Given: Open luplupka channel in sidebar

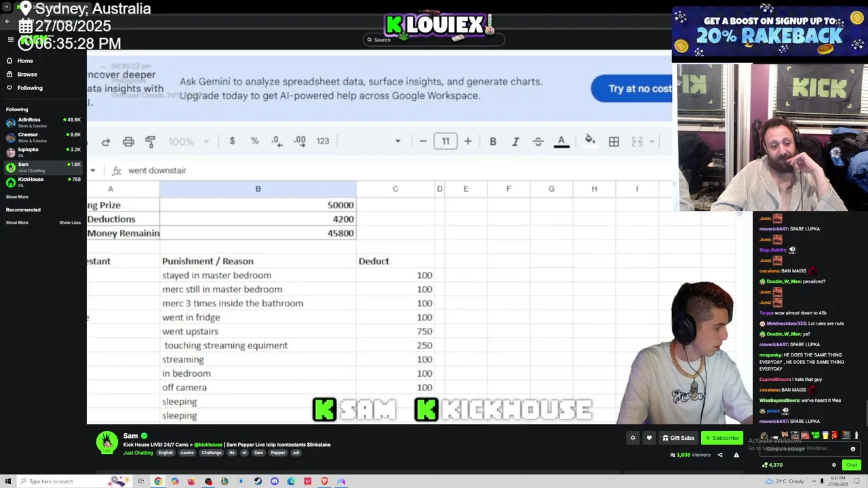Looking at the screenshot, I should [43, 152].
